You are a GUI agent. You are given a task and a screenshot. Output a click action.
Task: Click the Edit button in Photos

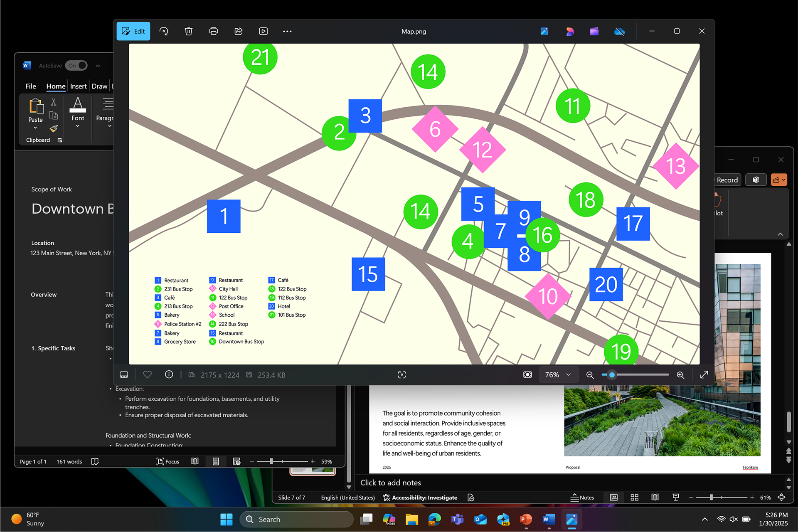click(133, 31)
